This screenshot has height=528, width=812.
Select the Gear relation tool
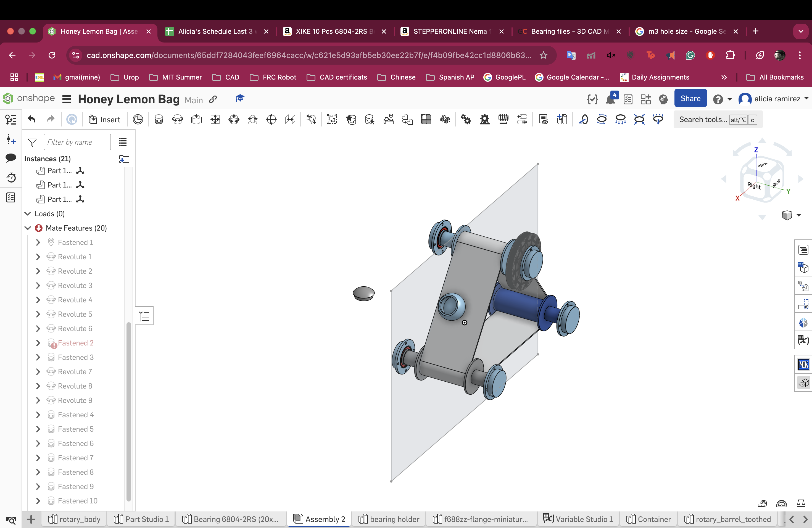pos(466,119)
